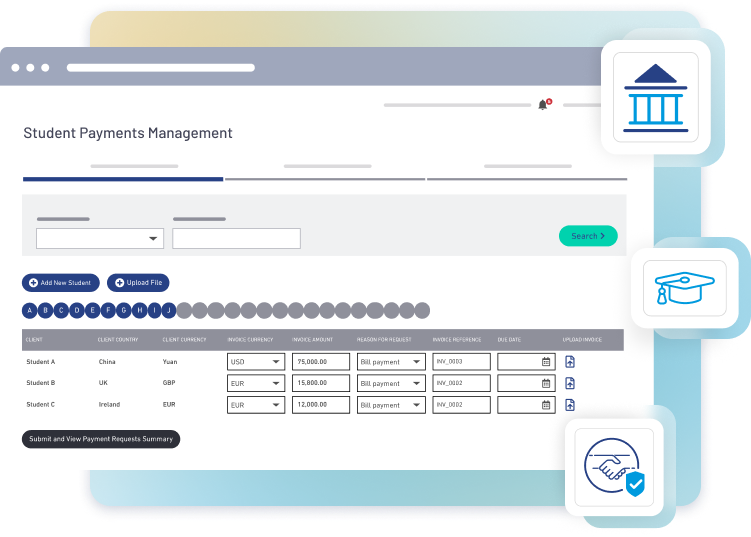Edit invoice reference INV_0003 field

[x=461, y=362]
